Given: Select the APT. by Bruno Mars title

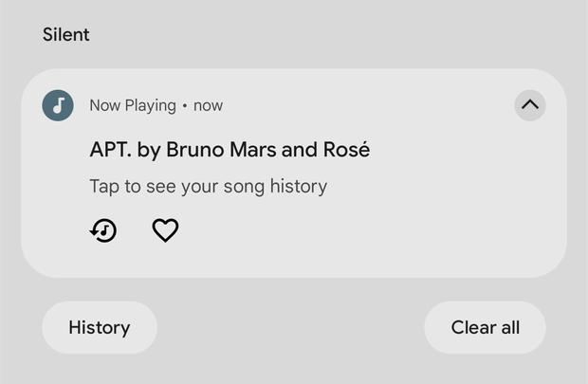Looking at the screenshot, I should [x=230, y=150].
